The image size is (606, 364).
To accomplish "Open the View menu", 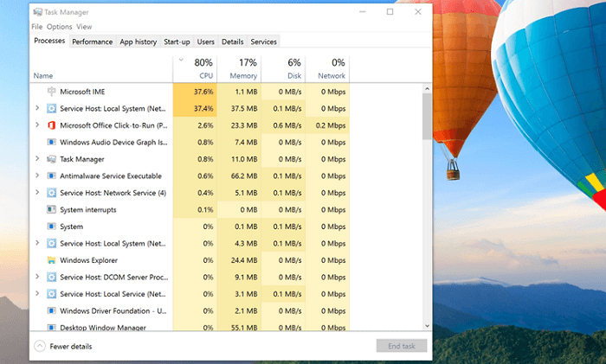I will click(84, 27).
